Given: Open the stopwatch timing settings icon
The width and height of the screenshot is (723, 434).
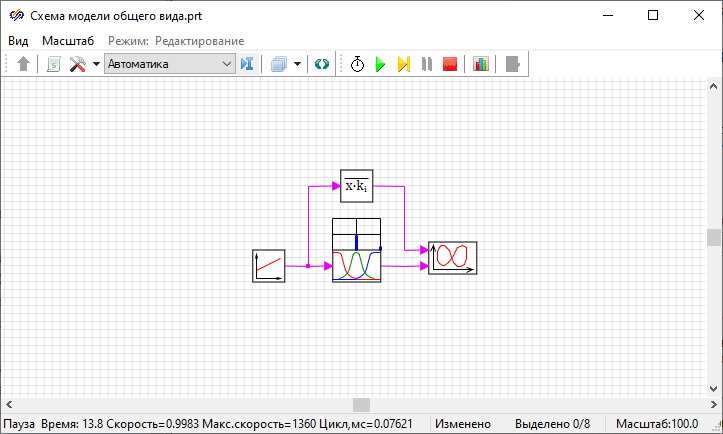Looking at the screenshot, I should (x=357, y=64).
